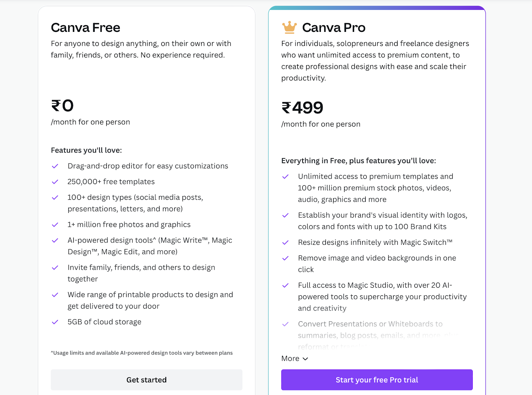Click the Canva Free plan heading

pyautogui.click(x=85, y=28)
